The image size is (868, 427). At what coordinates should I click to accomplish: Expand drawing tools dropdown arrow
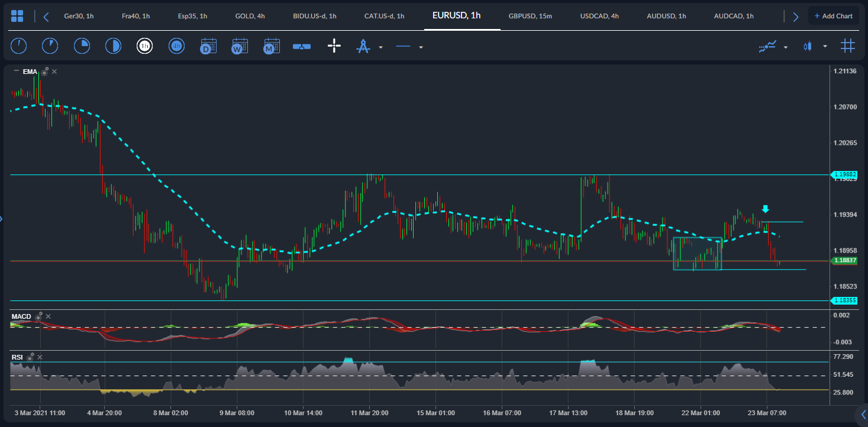[380, 47]
